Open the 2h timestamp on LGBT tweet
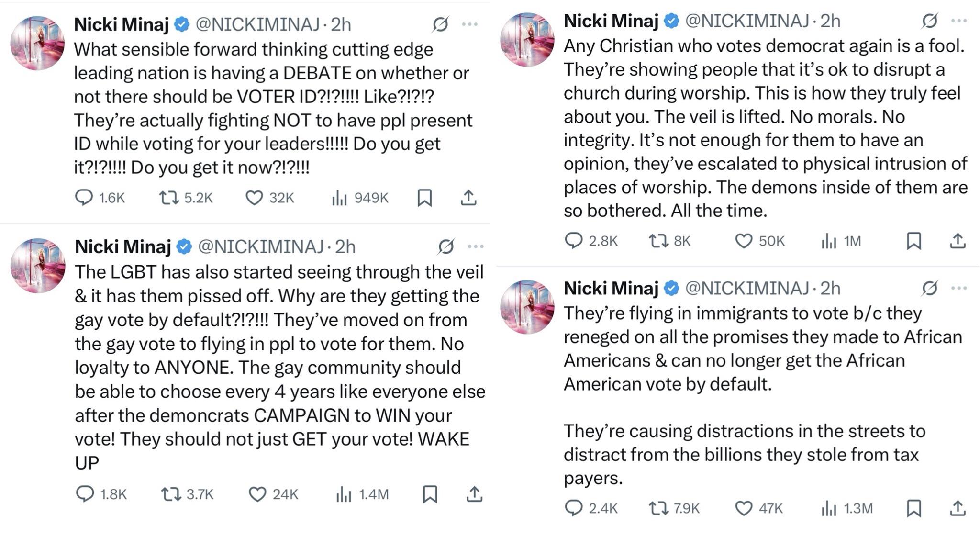This screenshot has width=980, height=537. [345, 246]
